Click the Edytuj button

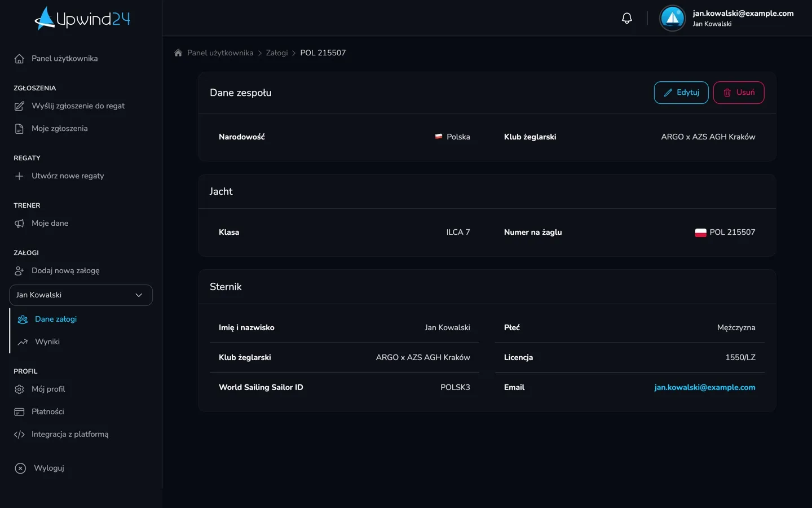click(681, 93)
